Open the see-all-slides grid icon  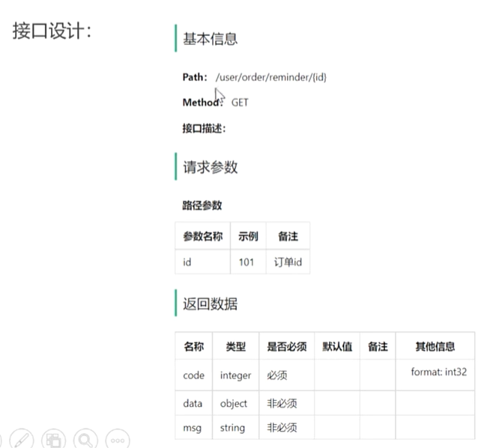point(53,441)
